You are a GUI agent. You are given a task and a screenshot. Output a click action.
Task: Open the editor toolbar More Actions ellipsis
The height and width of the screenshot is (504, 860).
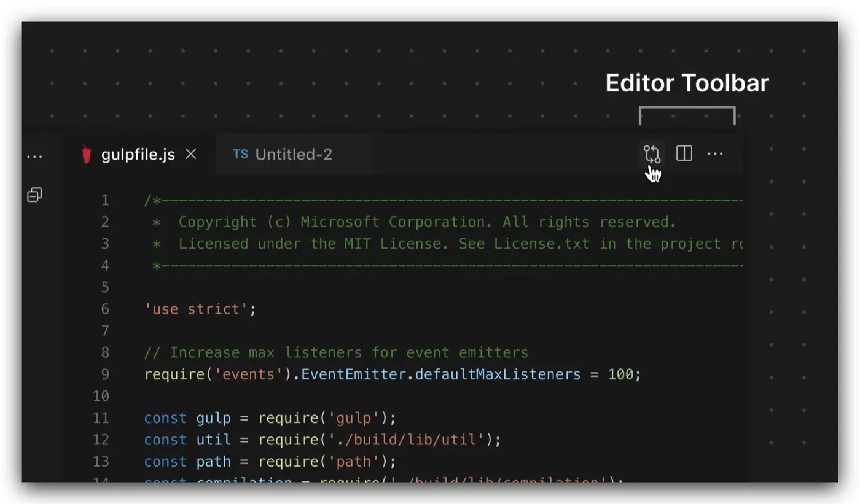(x=715, y=153)
